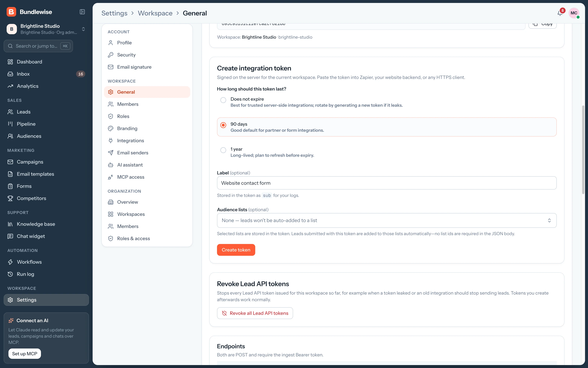Open organization Overview settings
The image size is (588, 368).
(147, 202)
